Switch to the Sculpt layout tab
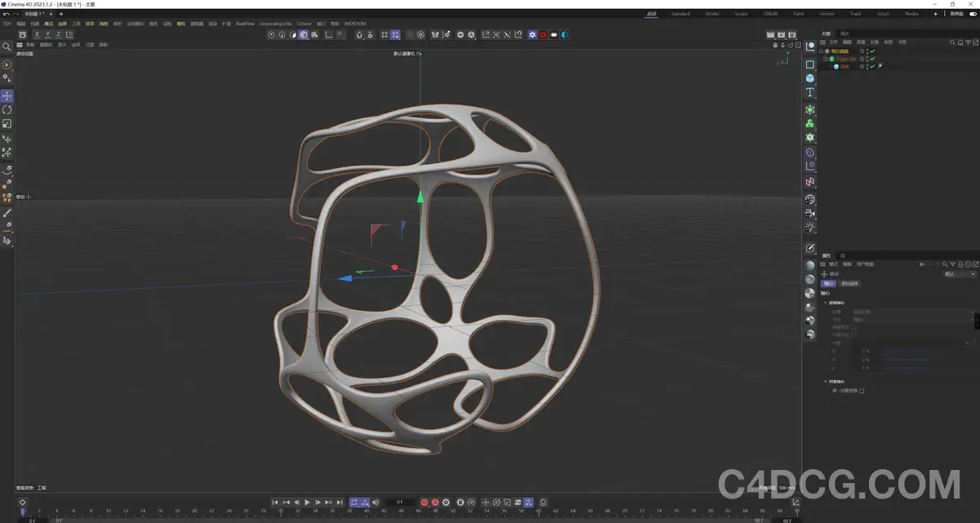The image size is (980, 523). tap(742, 13)
